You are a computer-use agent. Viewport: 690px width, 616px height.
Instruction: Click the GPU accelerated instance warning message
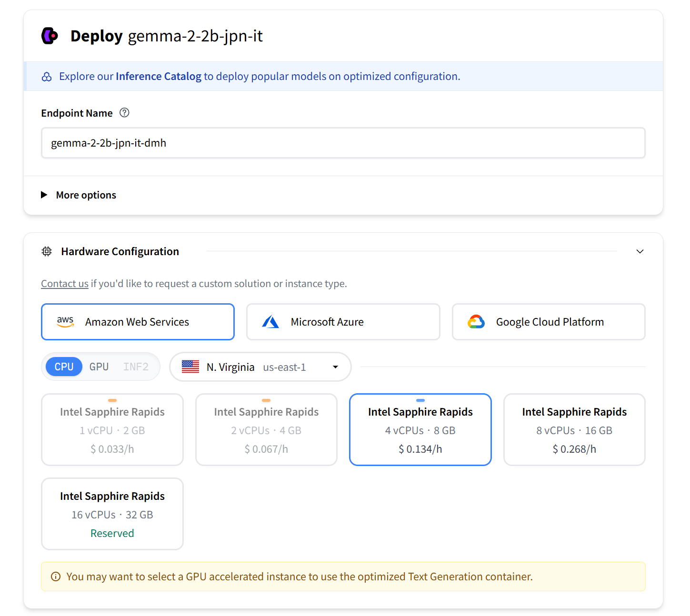(343, 576)
